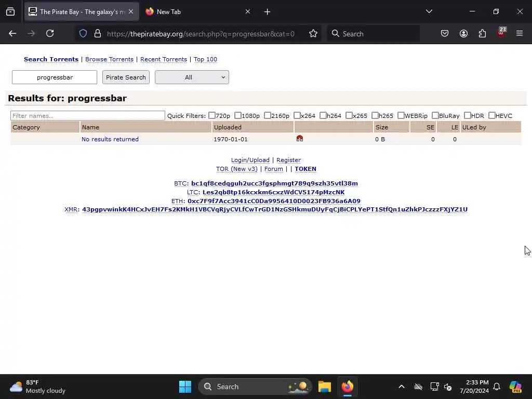
Task: Open the muted volume tray icon
Action: pyautogui.click(x=448, y=387)
